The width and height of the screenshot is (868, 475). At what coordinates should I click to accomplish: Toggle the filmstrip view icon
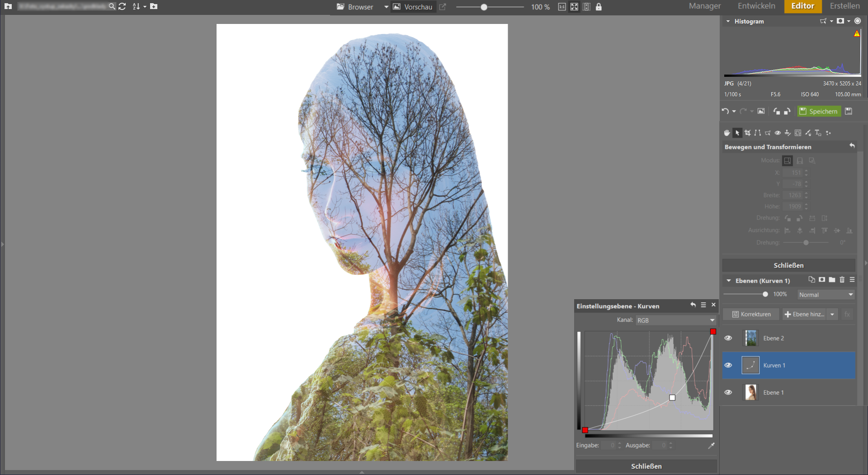tap(586, 7)
